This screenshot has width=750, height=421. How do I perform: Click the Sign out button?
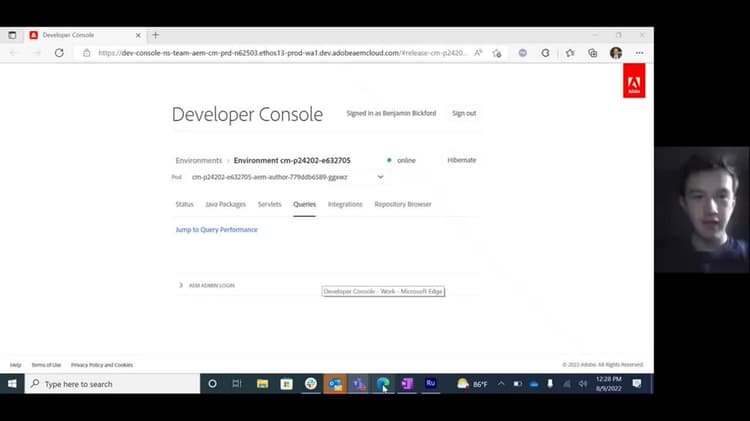(464, 113)
